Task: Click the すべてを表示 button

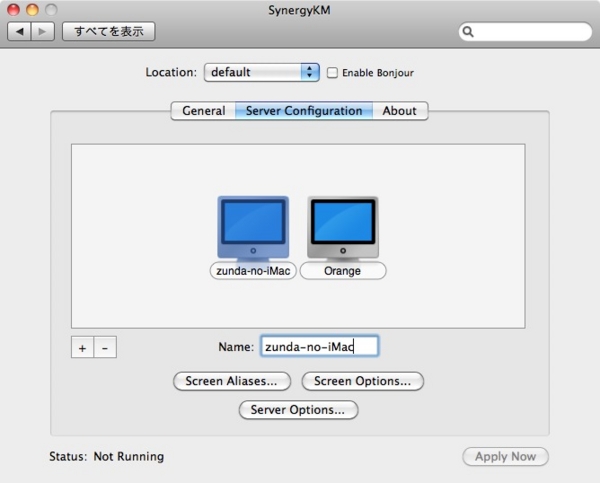Action: (109, 31)
